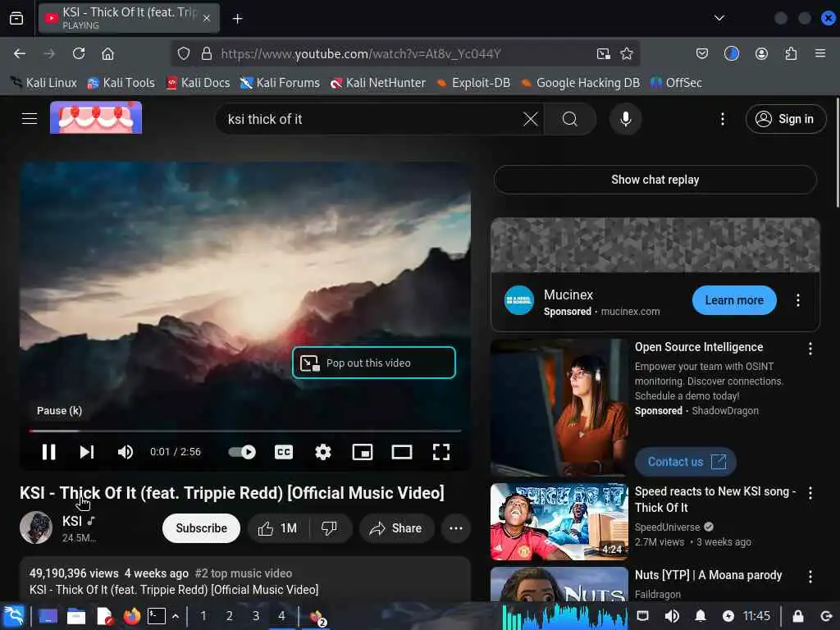Open Google Hacking DB bookmark
Viewport: 840px width, 630px height.
pos(580,83)
